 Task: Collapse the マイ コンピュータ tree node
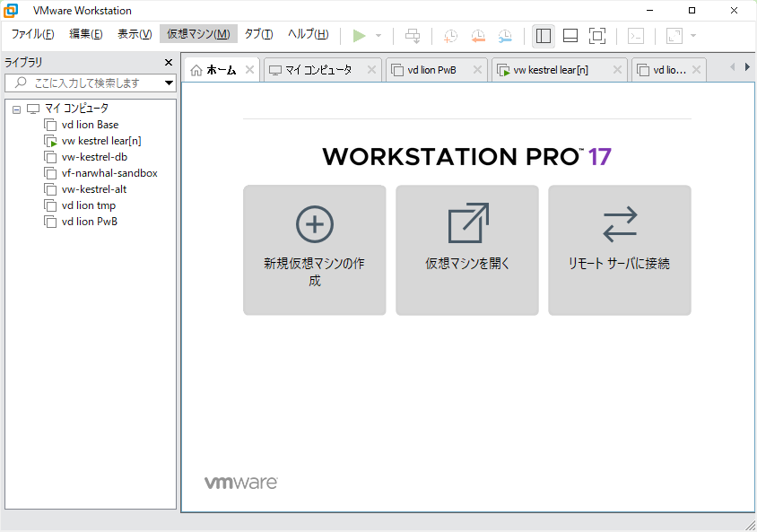[16, 109]
